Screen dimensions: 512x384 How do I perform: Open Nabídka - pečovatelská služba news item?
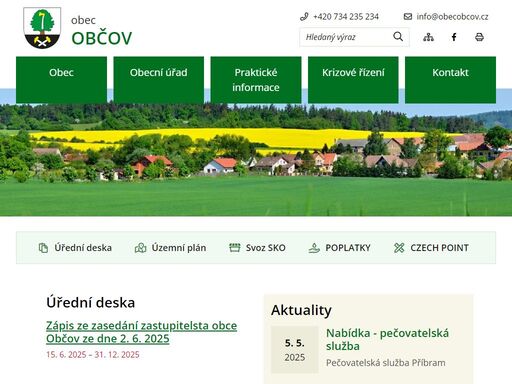[x=387, y=340]
